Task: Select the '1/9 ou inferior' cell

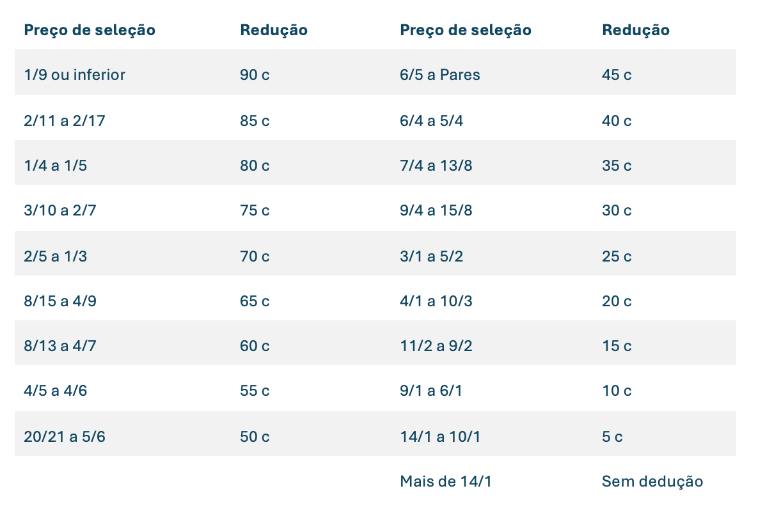Action: pos(75,75)
